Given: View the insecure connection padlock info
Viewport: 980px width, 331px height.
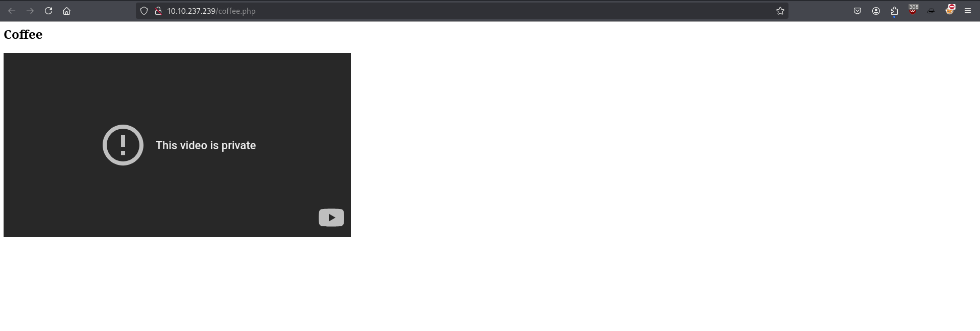Looking at the screenshot, I should 158,11.
